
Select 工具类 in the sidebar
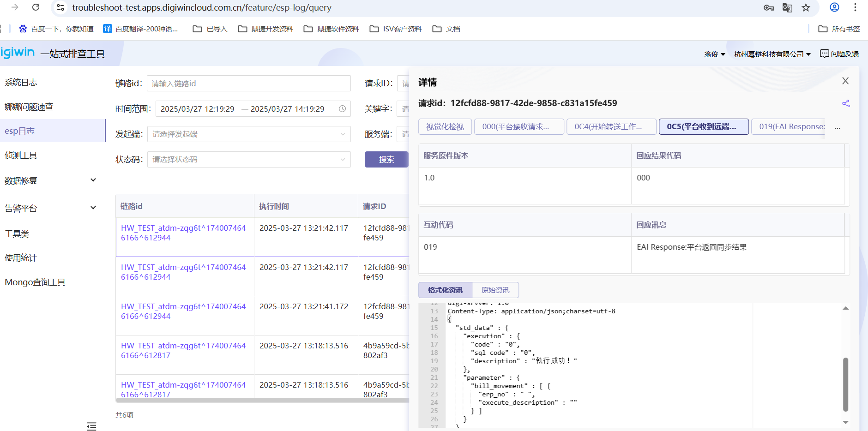pos(53,233)
